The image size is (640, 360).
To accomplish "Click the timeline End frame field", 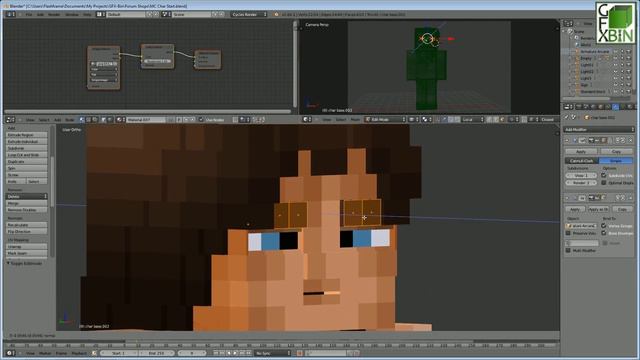I will click(x=156, y=353).
